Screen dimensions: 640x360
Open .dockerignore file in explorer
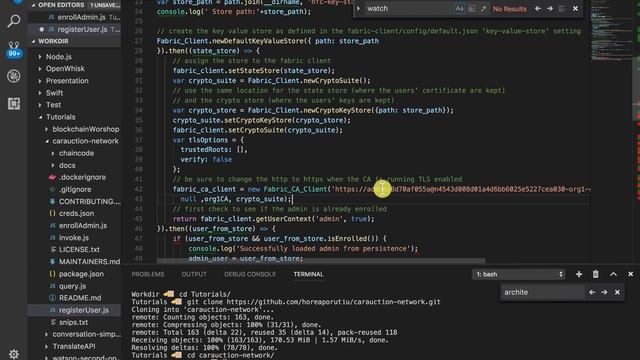74,177
